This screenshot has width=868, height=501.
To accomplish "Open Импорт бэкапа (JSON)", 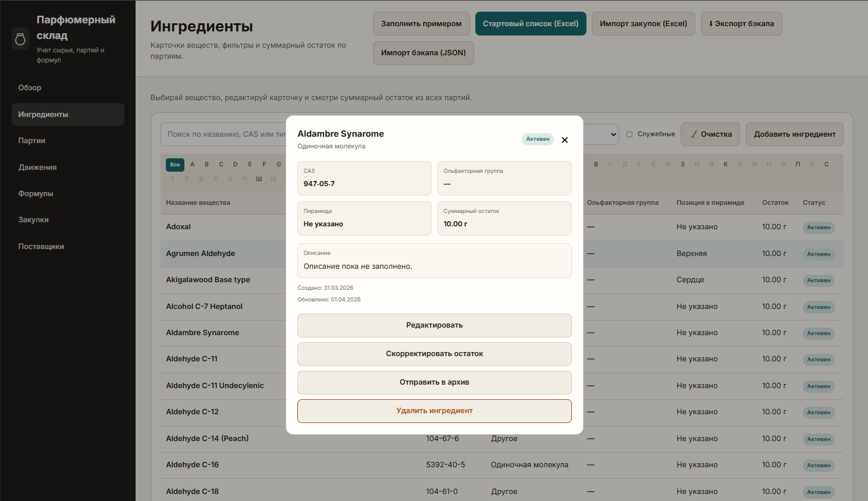I will (423, 53).
